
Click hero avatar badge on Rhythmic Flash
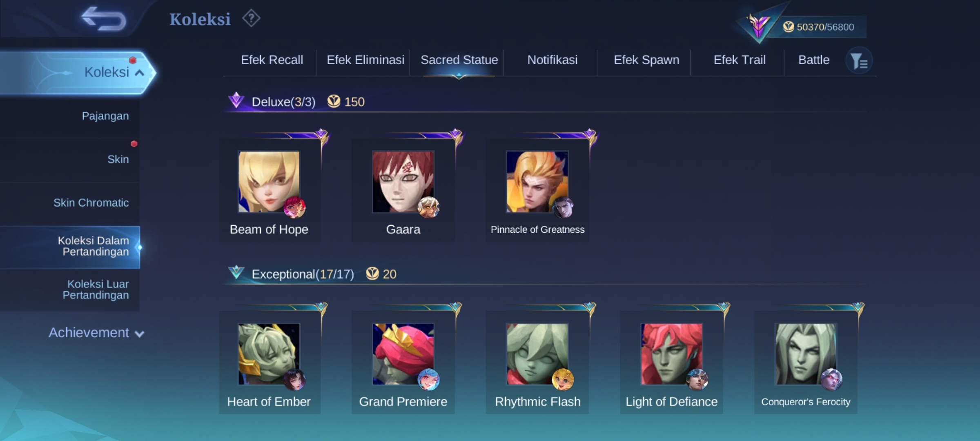click(563, 379)
